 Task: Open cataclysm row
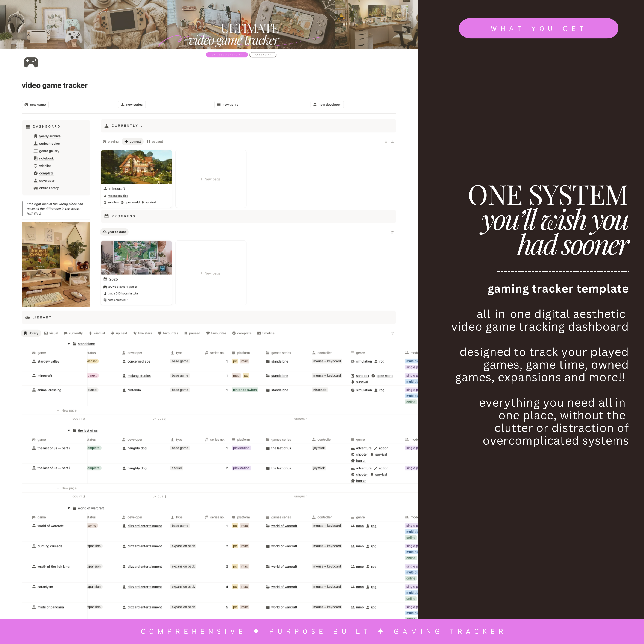pyautogui.click(x=45, y=587)
